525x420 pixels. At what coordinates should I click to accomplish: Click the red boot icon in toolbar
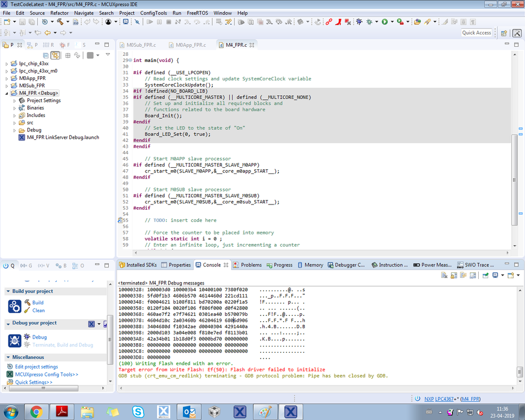[x=339, y=22]
